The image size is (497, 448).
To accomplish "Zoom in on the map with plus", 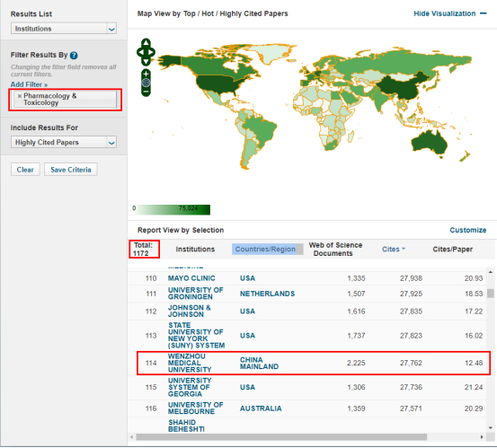I will tap(146, 75).
